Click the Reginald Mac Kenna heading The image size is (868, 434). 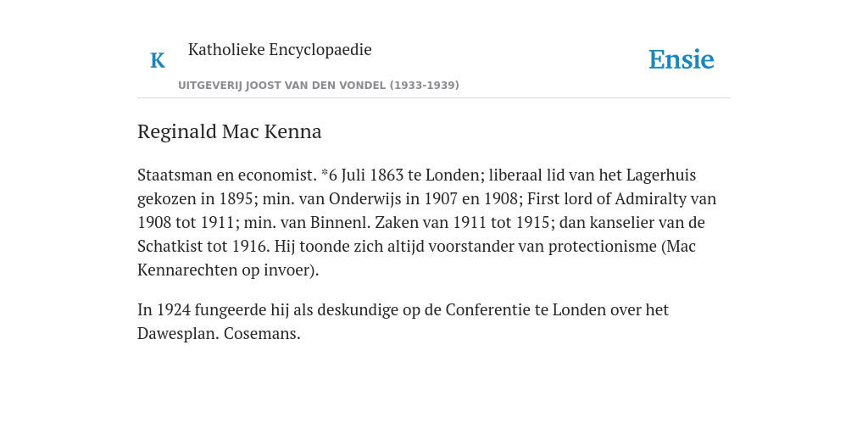click(229, 131)
